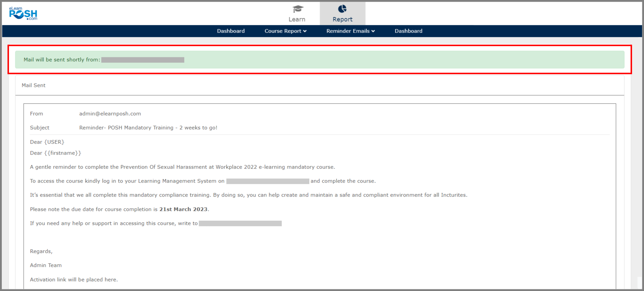The width and height of the screenshot is (644, 291).
Task: Expand the Course Report dropdown menu
Action: [283, 31]
